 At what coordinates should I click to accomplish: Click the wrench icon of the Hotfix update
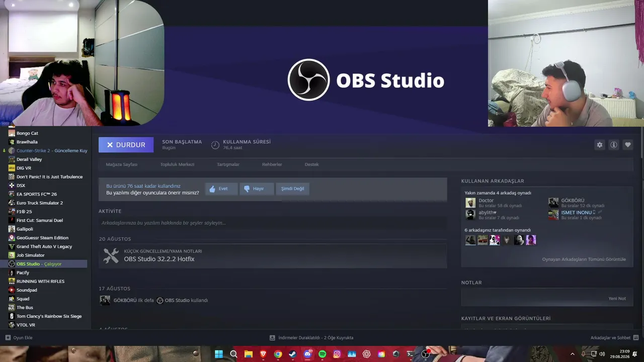pos(111,255)
